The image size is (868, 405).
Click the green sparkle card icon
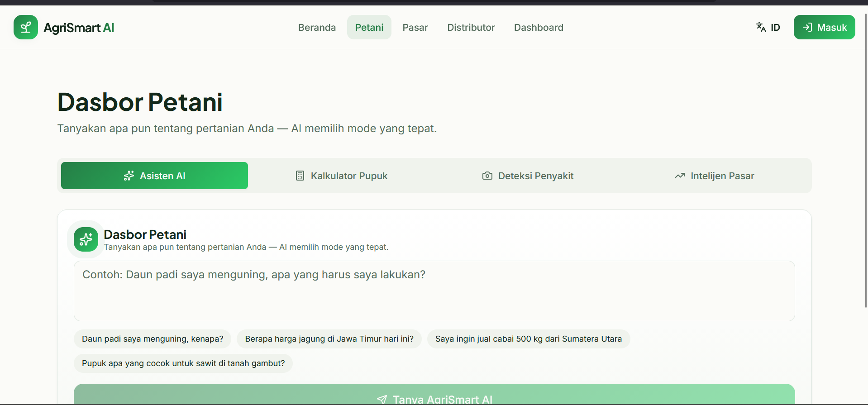coord(86,239)
